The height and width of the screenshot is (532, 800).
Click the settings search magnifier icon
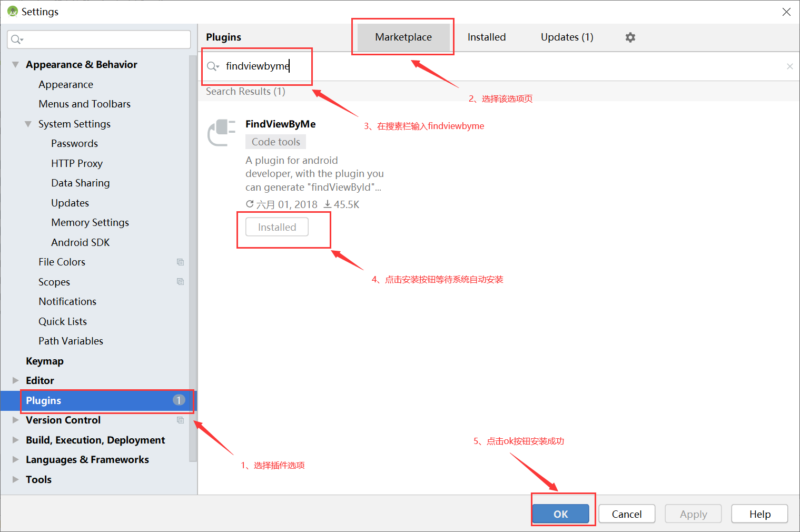17,40
